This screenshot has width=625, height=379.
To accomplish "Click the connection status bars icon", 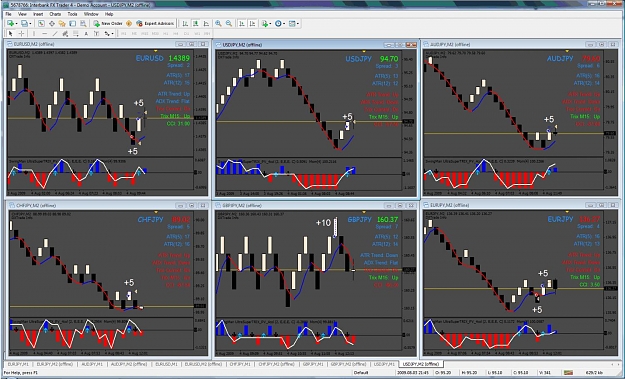I will coord(568,373).
